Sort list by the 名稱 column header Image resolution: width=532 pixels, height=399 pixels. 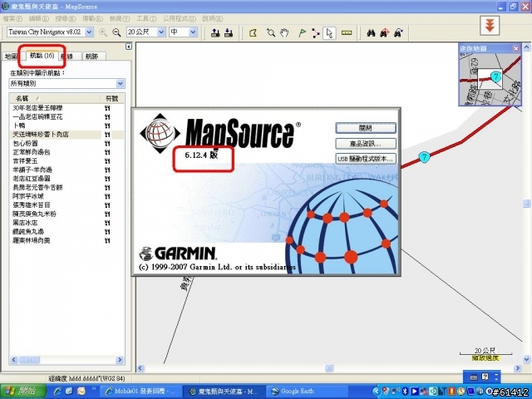(x=55, y=98)
